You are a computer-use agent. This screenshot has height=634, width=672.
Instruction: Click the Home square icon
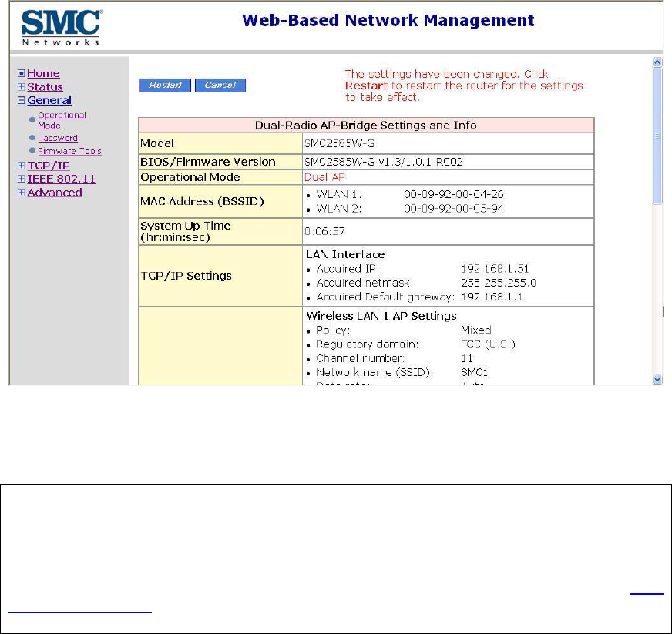(x=22, y=73)
